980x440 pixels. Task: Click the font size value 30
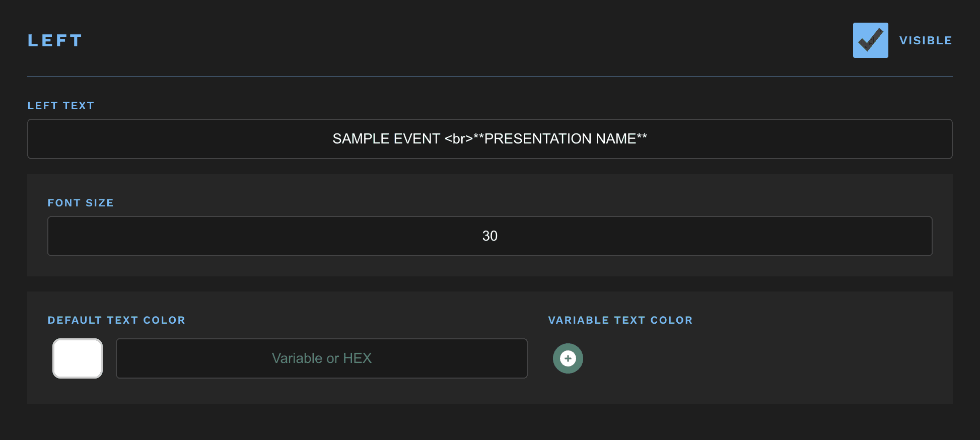[x=489, y=236]
